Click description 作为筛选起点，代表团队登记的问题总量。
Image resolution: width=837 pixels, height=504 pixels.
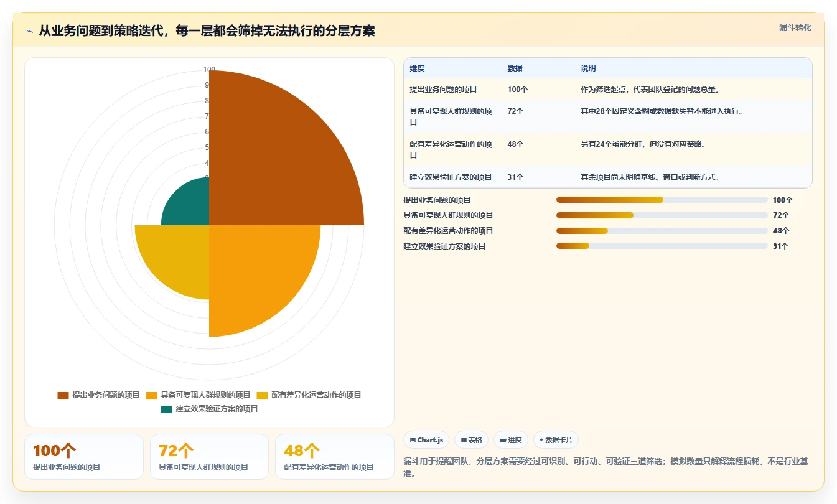(x=650, y=90)
